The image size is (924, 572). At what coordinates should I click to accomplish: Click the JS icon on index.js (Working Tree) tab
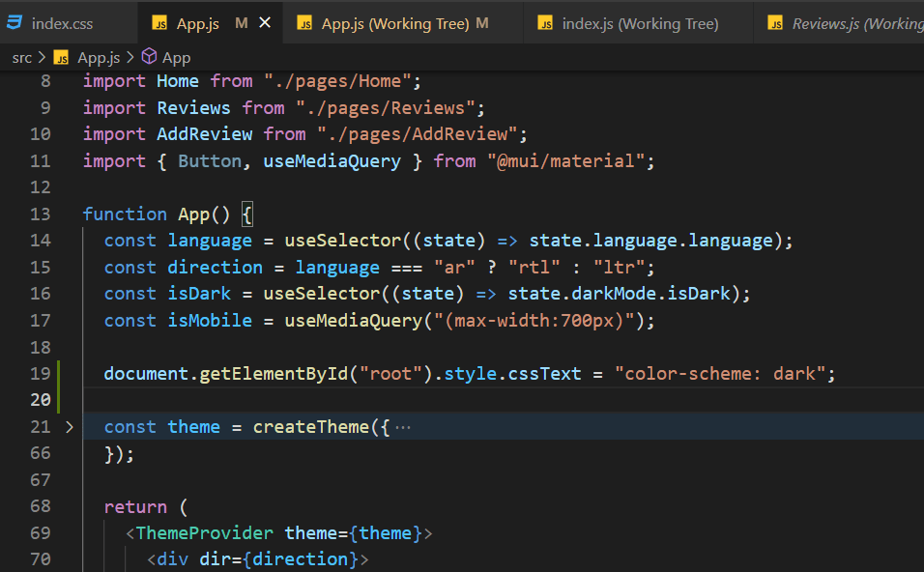pos(547,21)
